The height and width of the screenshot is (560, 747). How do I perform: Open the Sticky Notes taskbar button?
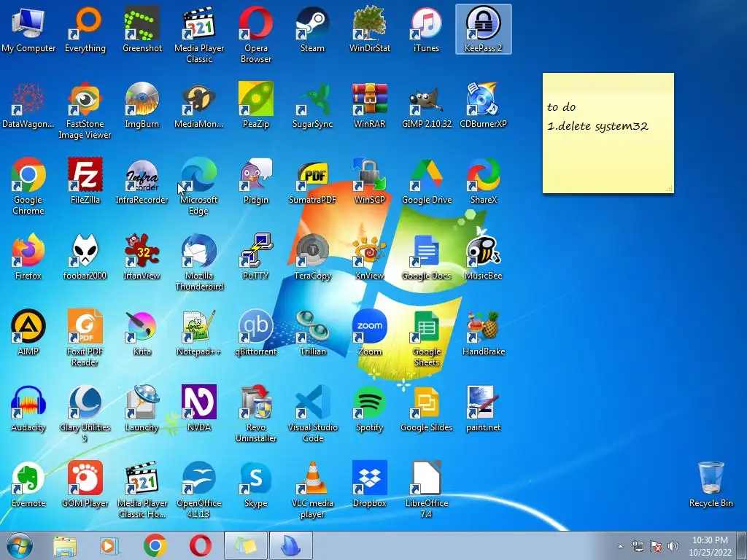click(x=246, y=545)
